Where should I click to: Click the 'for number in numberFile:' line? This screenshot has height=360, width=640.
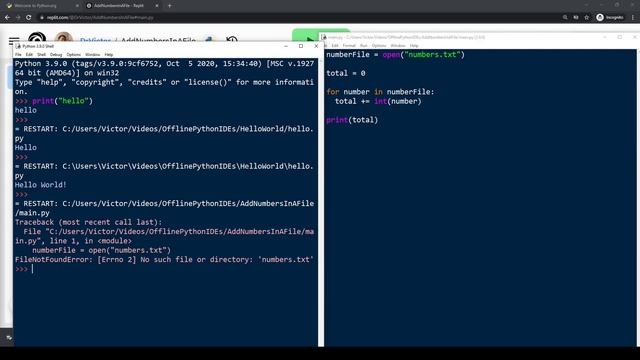tap(380, 92)
